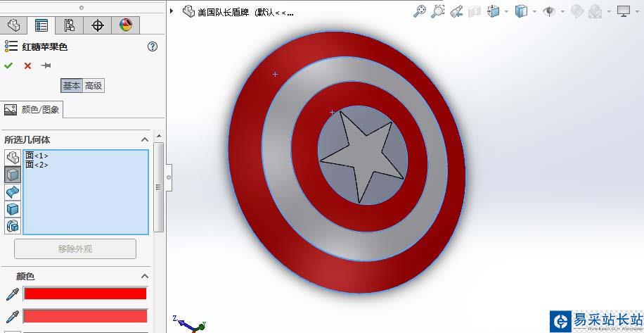Image resolution: width=644 pixels, height=333 pixels.
Task: Click the panel splitter collapse handle
Action: (169, 177)
